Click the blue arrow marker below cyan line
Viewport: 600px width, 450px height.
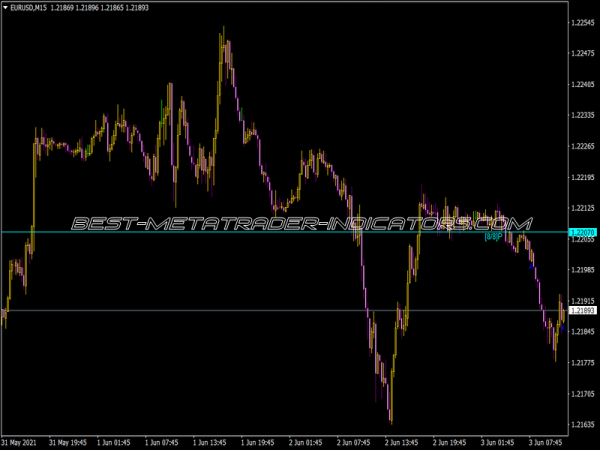531,266
